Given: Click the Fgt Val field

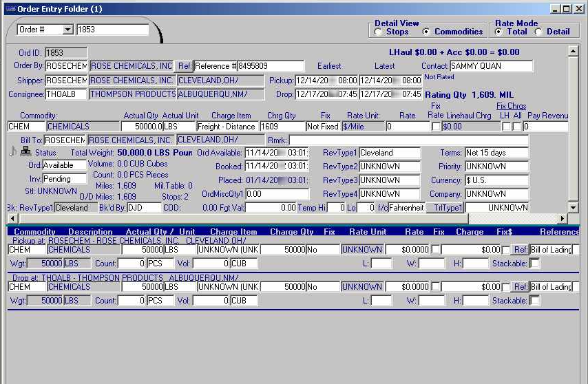Looking at the screenshot, I should click(271, 208).
